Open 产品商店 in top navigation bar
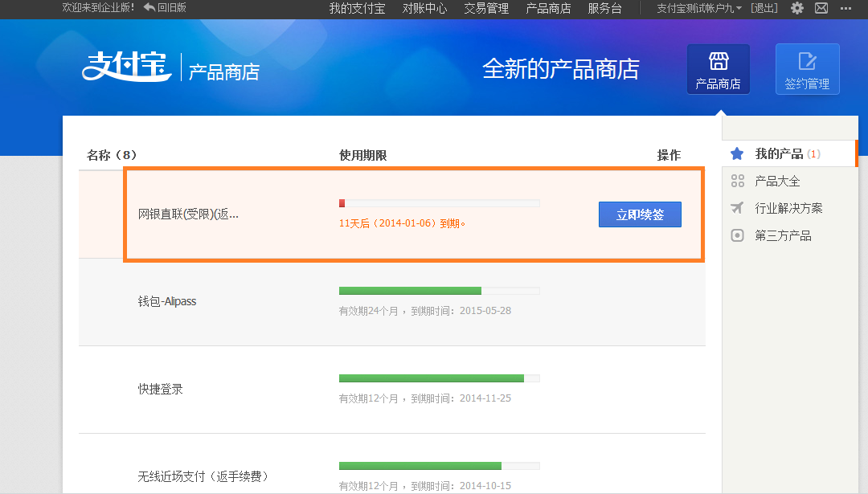This screenshot has height=494, width=868. (548, 8)
